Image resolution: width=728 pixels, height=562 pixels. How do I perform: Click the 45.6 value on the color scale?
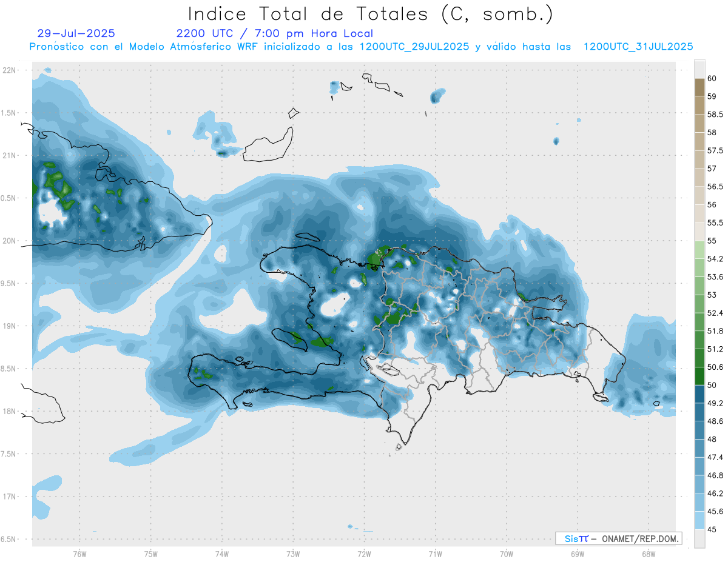tap(715, 511)
